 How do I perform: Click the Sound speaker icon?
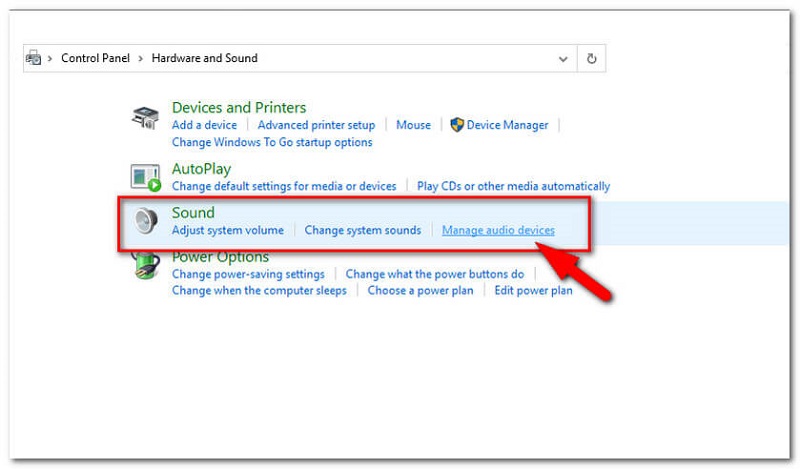click(146, 221)
